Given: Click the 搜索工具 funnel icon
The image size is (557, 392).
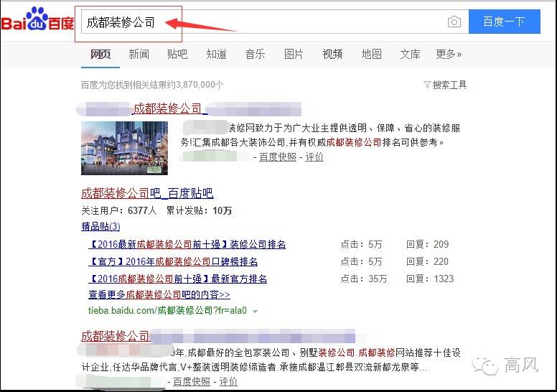Looking at the screenshot, I should pyautogui.click(x=427, y=85).
